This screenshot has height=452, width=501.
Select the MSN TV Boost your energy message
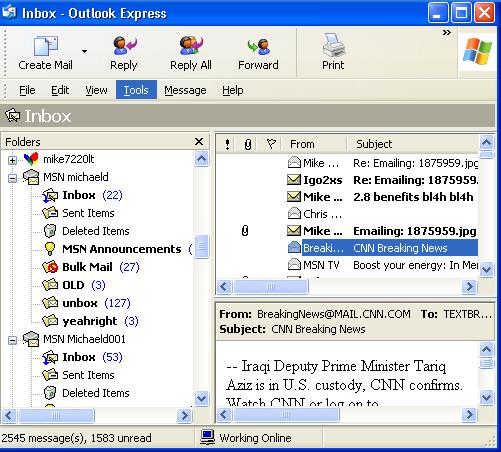(347, 265)
